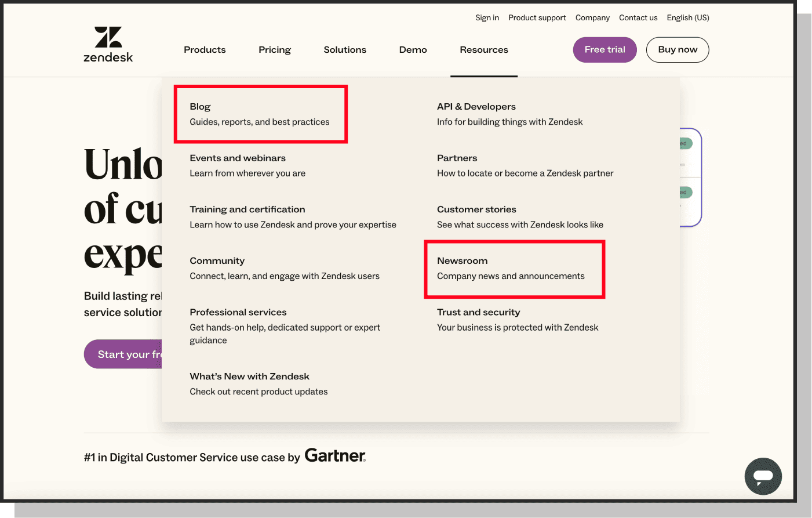Open the Products menu
Image resolution: width=812 pixels, height=518 pixels.
[205, 50]
